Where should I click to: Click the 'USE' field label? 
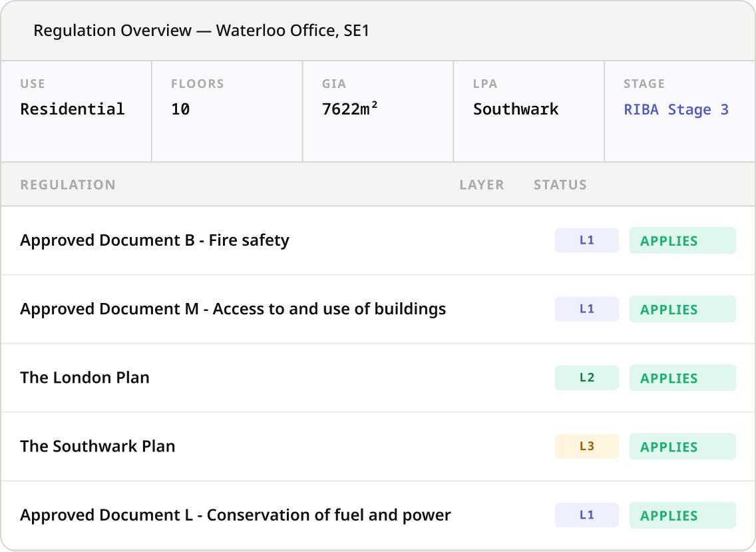33,84
